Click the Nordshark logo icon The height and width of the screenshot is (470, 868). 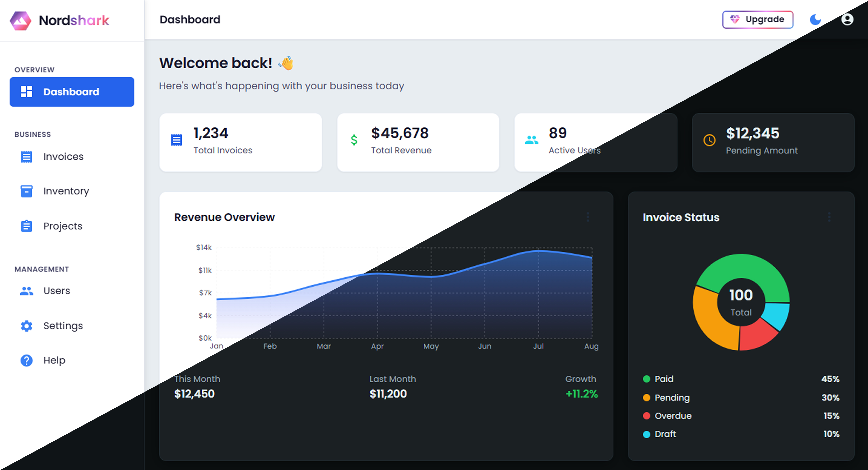[21, 21]
